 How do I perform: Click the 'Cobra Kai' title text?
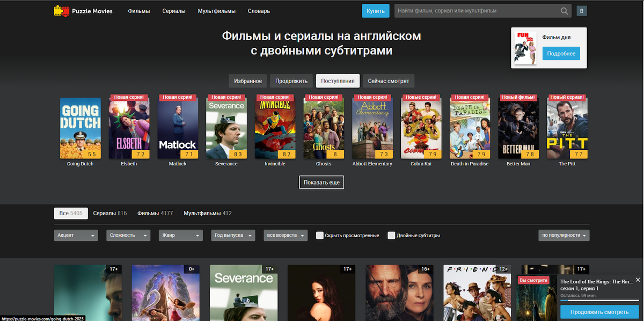point(421,164)
